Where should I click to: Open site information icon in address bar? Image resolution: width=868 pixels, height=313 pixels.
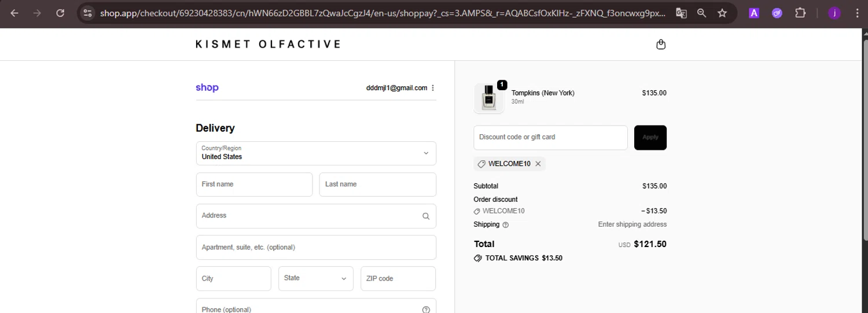click(87, 13)
